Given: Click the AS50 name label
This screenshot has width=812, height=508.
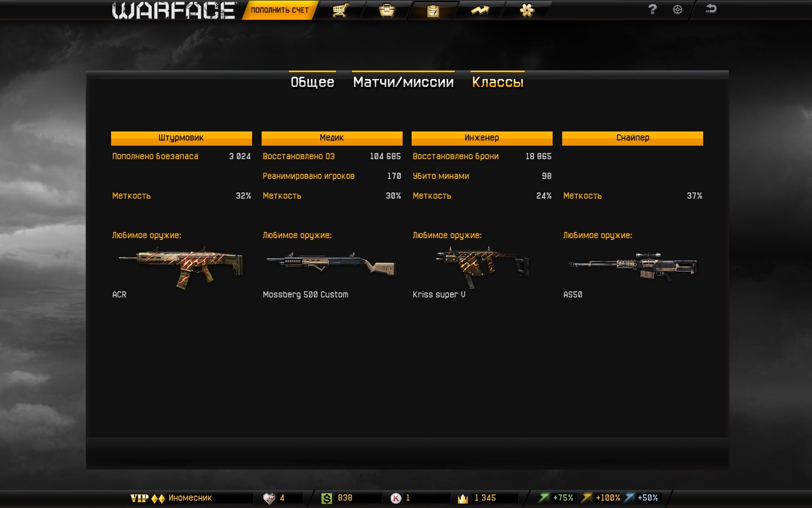Looking at the screenshot, I should (x=573, y=295).
